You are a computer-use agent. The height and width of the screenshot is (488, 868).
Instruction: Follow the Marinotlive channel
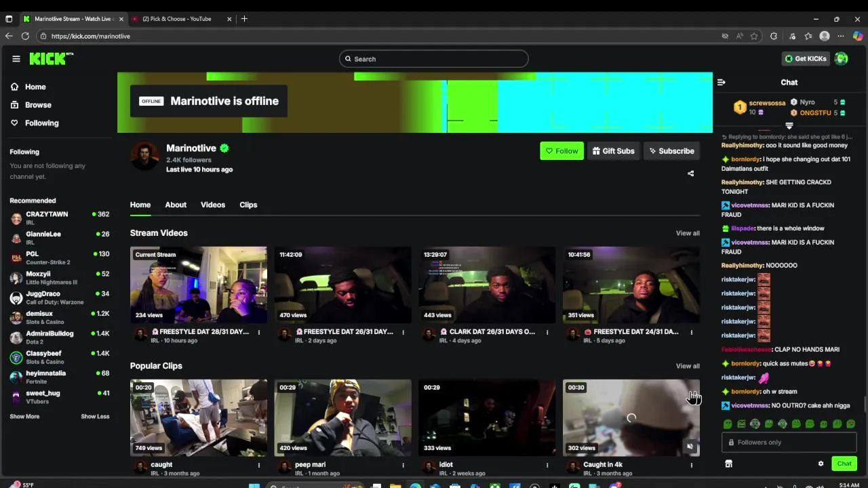click(561, 151)
